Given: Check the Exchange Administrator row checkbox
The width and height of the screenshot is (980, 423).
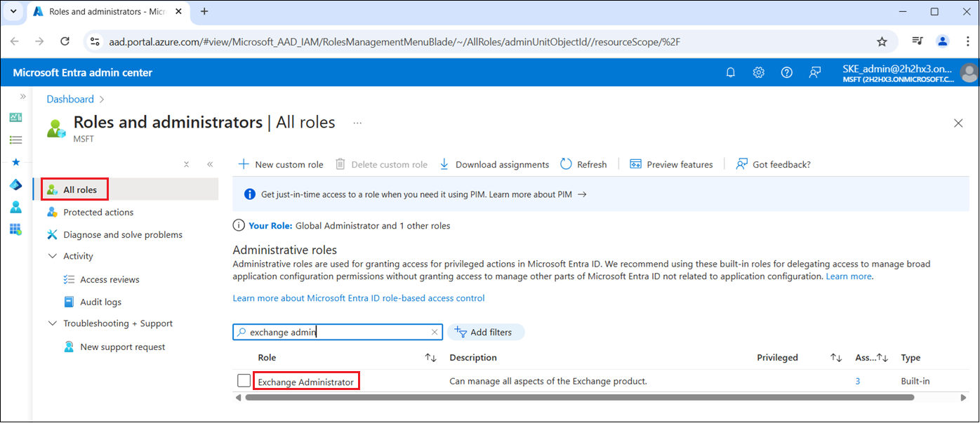Looking at the screenshot, I should coord(244,381).
